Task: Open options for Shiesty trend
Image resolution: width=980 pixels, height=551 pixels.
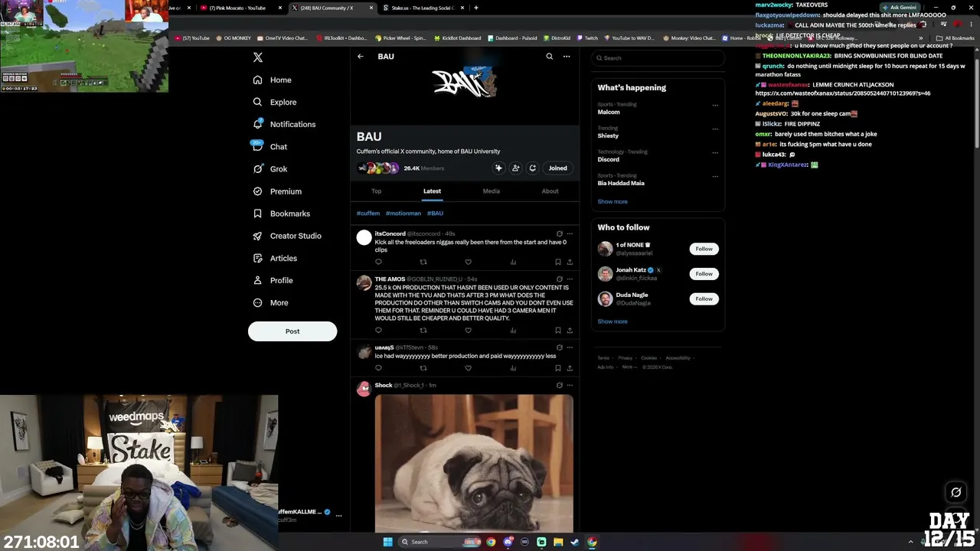Action: (x=715, y=129)
